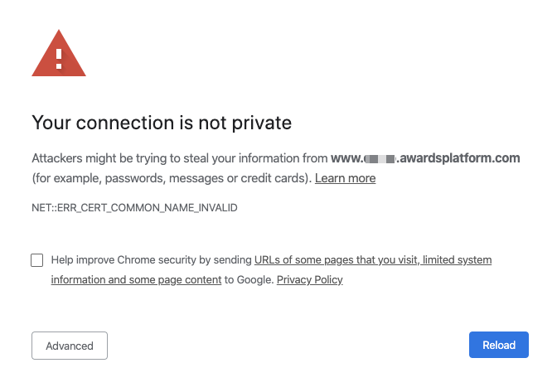Click the bold awardsplatform.com domain text

460,158
